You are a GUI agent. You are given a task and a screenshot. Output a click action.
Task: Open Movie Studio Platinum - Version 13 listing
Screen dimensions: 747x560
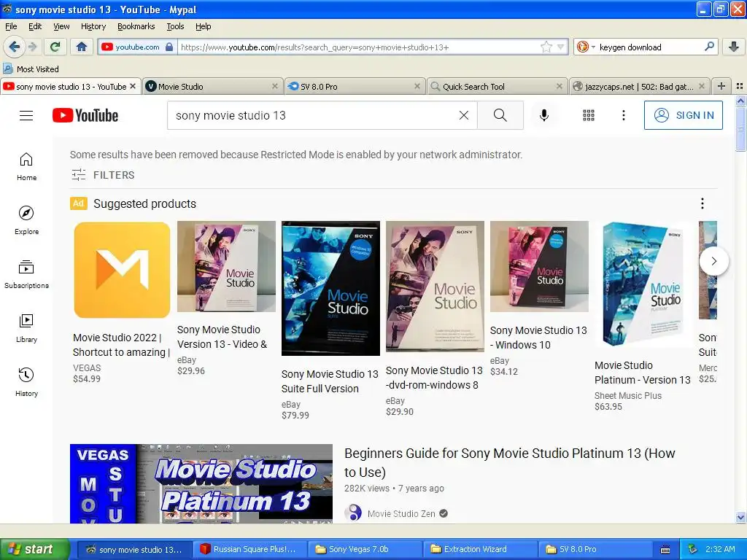coord(643,316)
